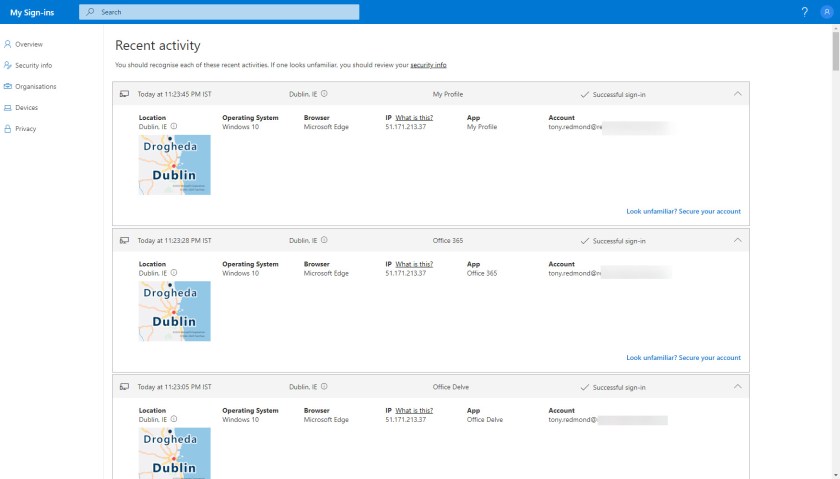Collapse the Office 365 sign-in entry

coord(738,240)
